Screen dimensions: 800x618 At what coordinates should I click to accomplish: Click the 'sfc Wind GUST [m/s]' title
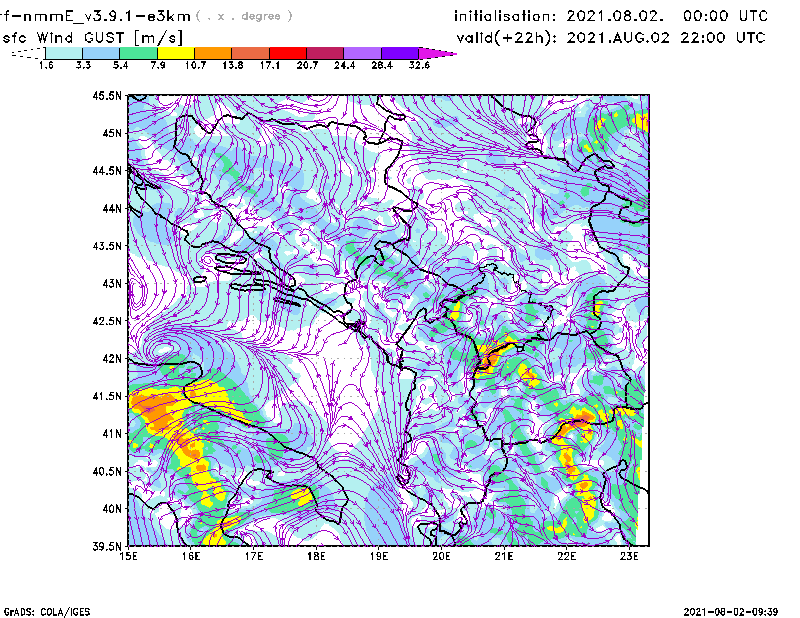pos(92,38)
